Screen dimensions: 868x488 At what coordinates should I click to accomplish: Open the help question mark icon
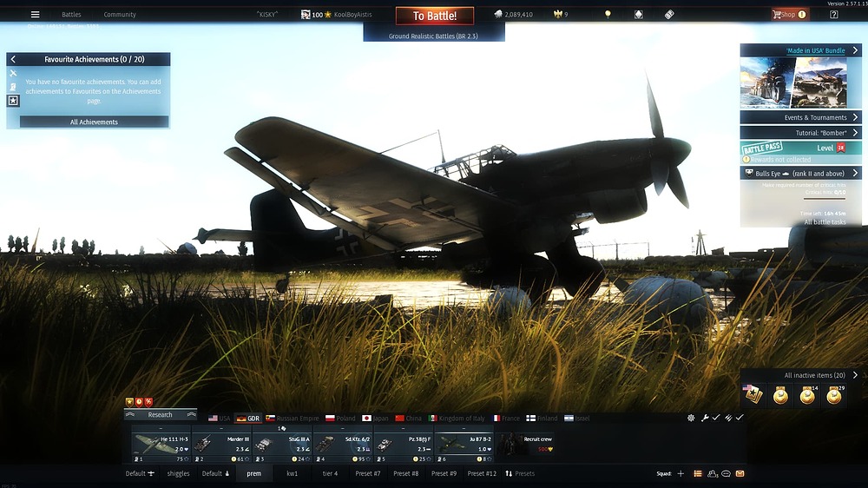click(833, 15)
